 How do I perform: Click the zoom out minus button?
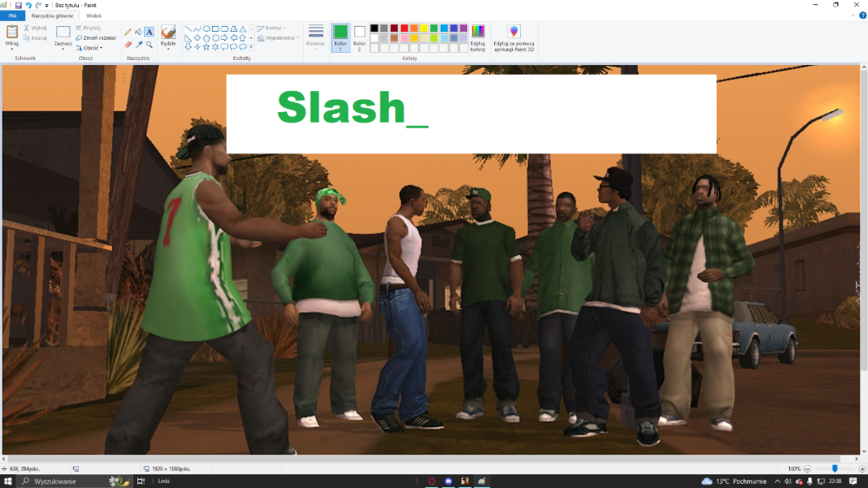point(807,469)
